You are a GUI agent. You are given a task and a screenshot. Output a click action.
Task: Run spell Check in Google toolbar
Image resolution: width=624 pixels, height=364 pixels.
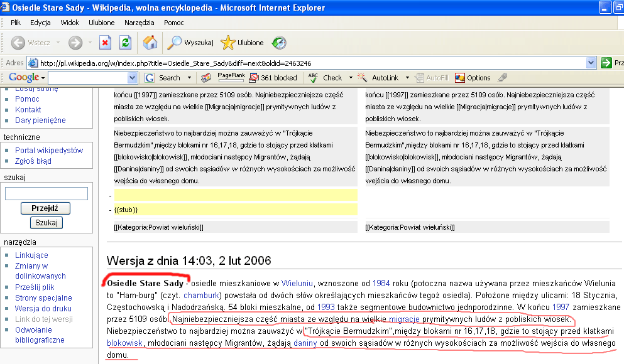tap(325, 78)
